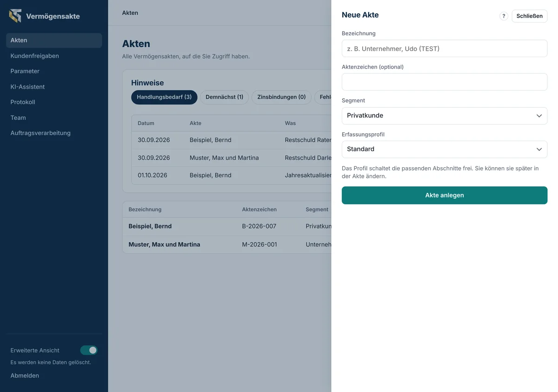
Task: Open the help question mark icon
Action: click(x=504, y=16)
